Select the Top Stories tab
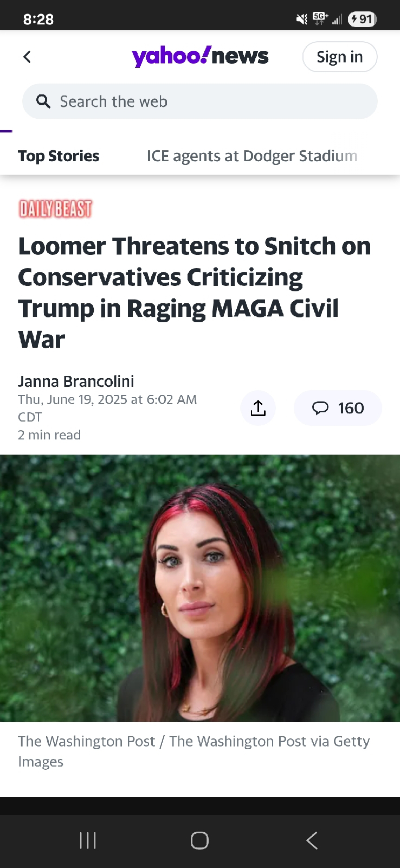 (x=59, y=156)
